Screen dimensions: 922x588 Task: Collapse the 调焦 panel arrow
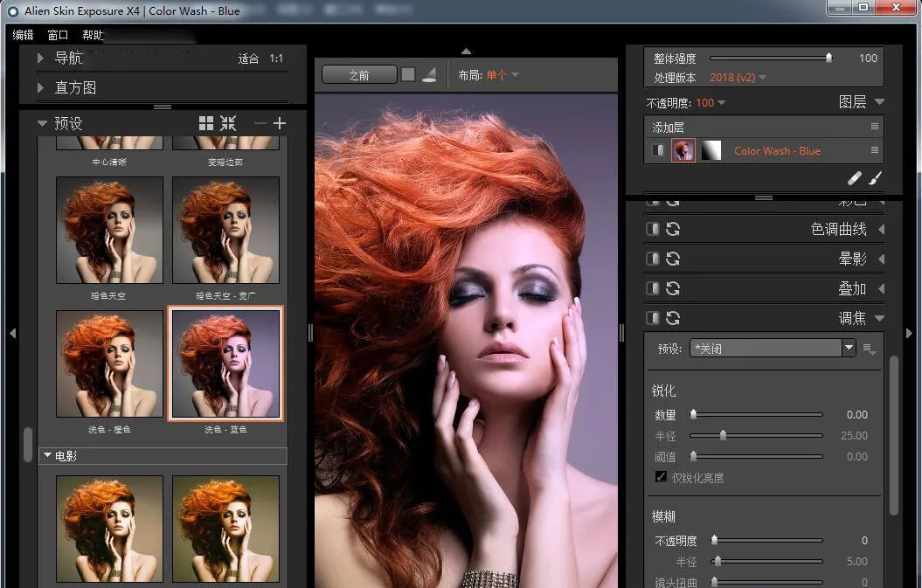[x=880, y=318]
